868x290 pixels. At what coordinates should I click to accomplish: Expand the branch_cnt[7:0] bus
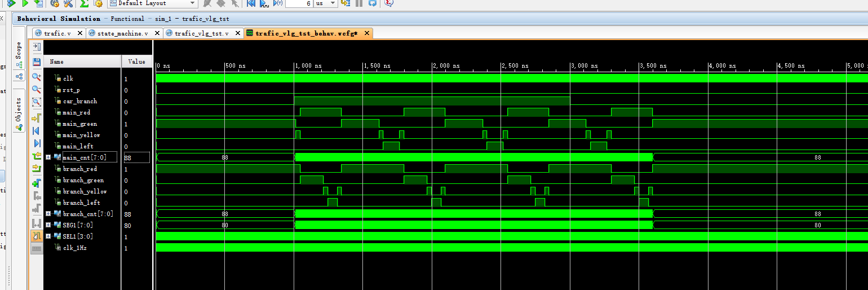point(48,214)
